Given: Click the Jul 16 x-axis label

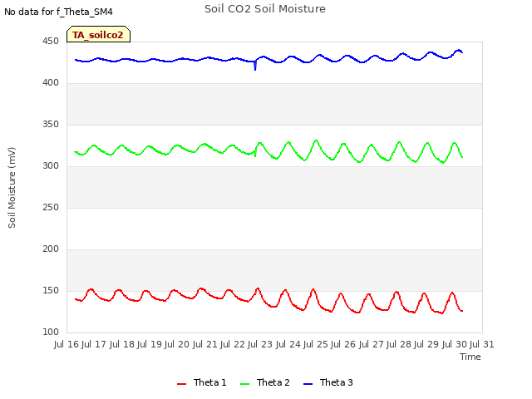Looking at the screenshot, I should click(x=66, y=344).
